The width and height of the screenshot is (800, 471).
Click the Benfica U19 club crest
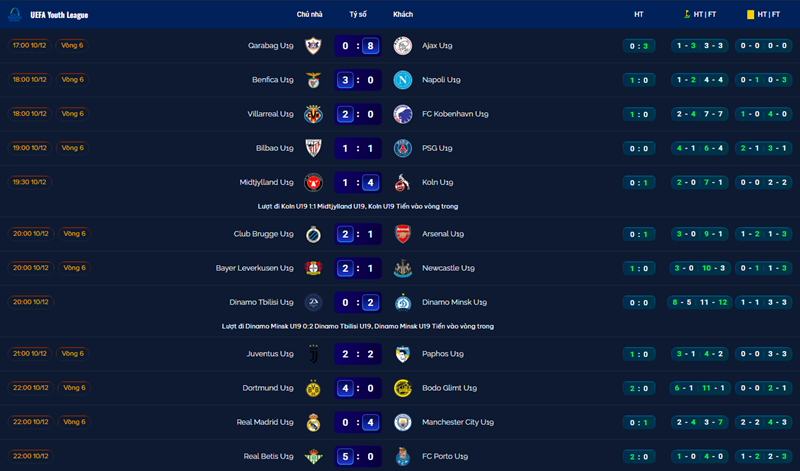(x=313, y=79)
